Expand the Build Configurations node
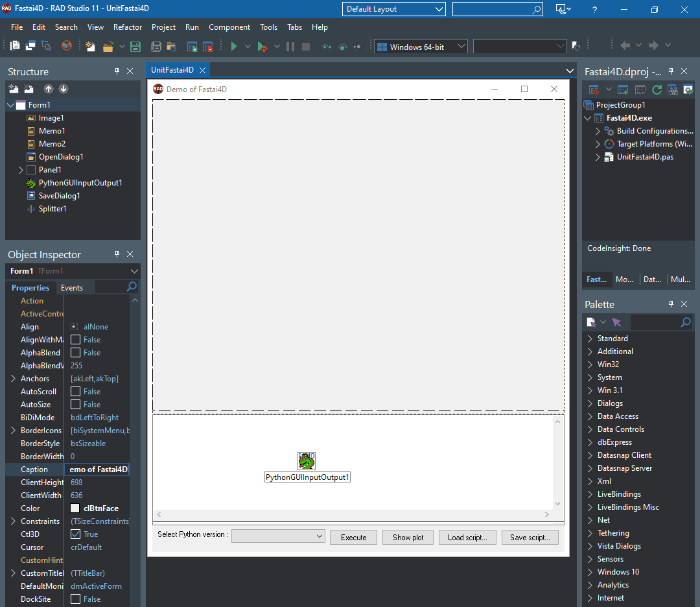This screenshot has width=700, height=607. point(598,130)
